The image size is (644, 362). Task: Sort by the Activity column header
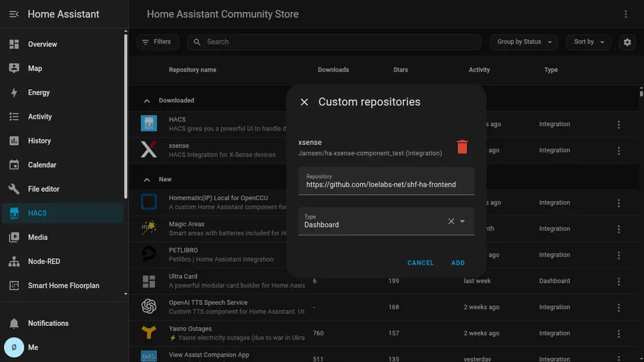click(479, 70)
